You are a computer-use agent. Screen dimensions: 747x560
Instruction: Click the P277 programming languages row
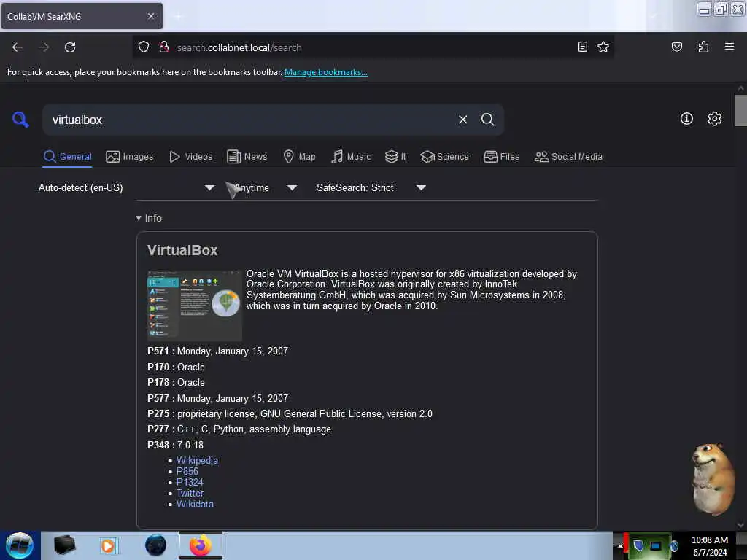239,429
